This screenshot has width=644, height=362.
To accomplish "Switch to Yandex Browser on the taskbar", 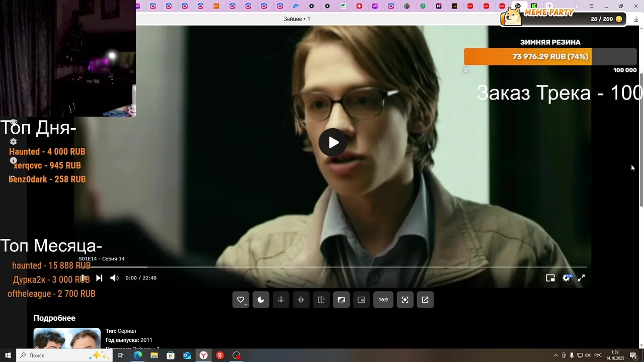I will pos(203,355).
